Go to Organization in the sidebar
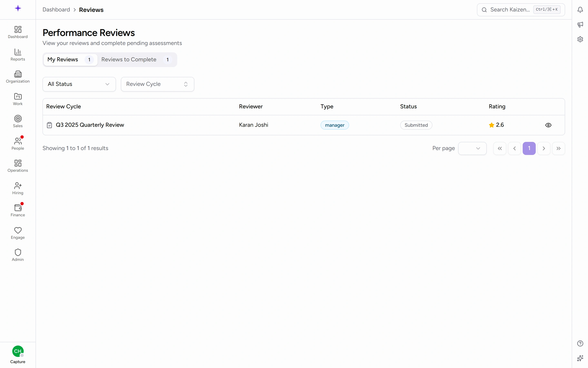This screenshot has width=588, height=368. [x=18, y=77]
